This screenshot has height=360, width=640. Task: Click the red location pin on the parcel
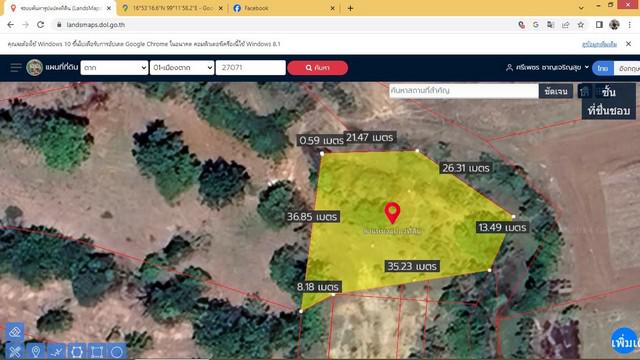click(x=392, y=212)
